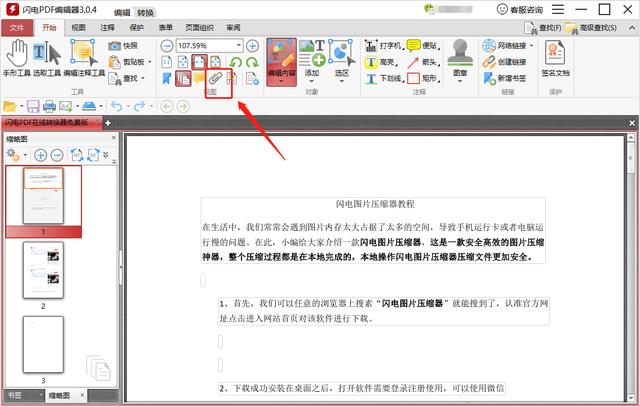Zoom out thumbnails with minus icon
This screenshot has width=640, height=407.
click(57, 155)
